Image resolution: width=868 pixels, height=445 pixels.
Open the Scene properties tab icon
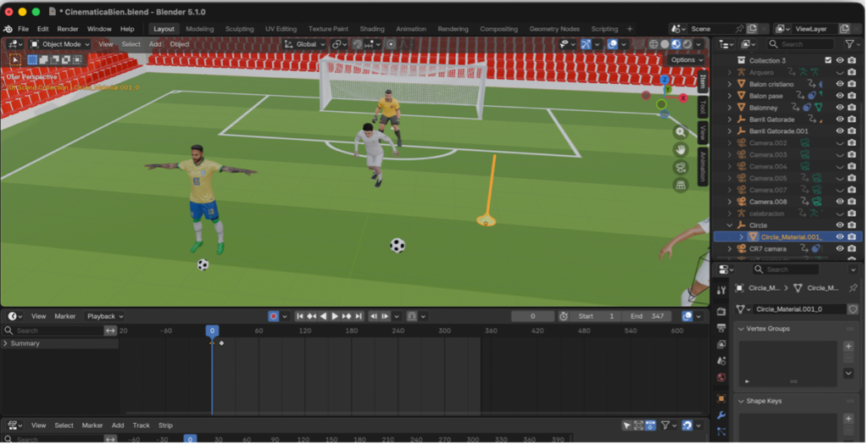pyautogui.click(x=722, y=361)
